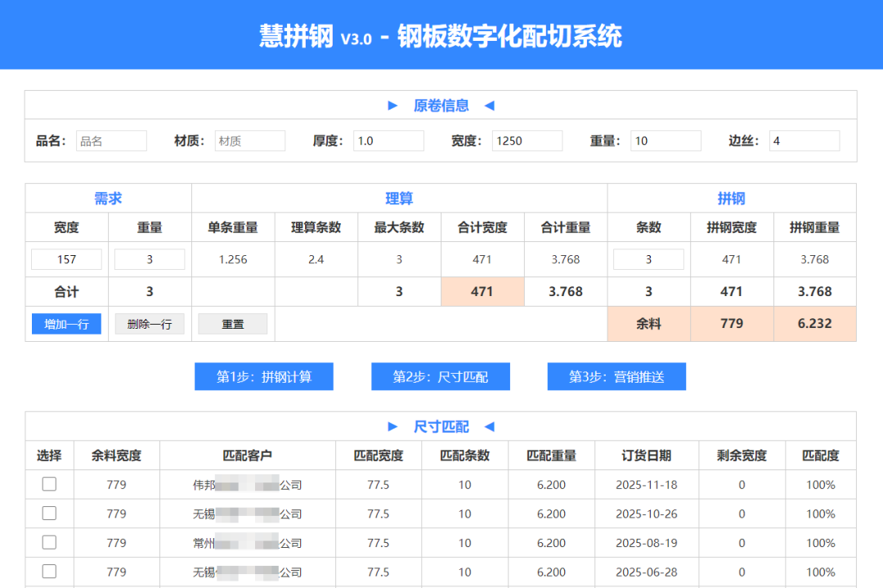The width and height of the screenshot is (883, 588).
Task: Click the left-pointing triangle after 原卷信息
Action: 489,105
